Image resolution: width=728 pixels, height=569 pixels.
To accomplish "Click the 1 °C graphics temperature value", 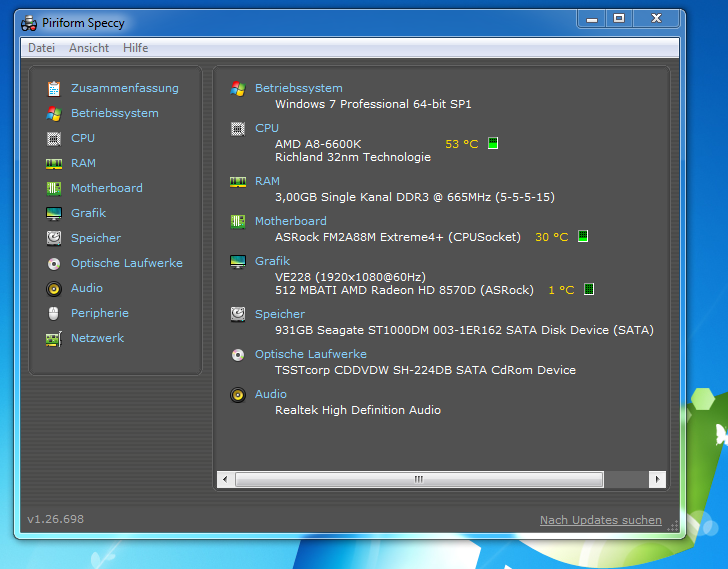I will tap(561, 290).
